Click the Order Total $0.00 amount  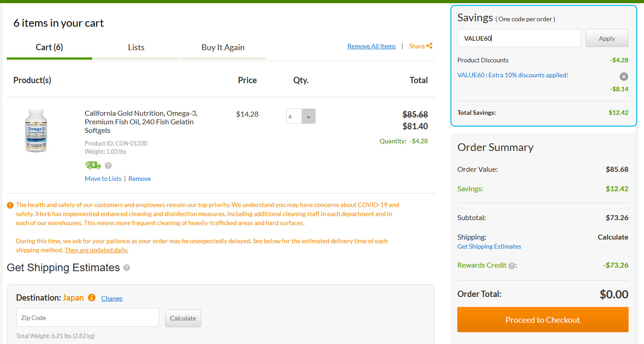[x=614, y=294]
